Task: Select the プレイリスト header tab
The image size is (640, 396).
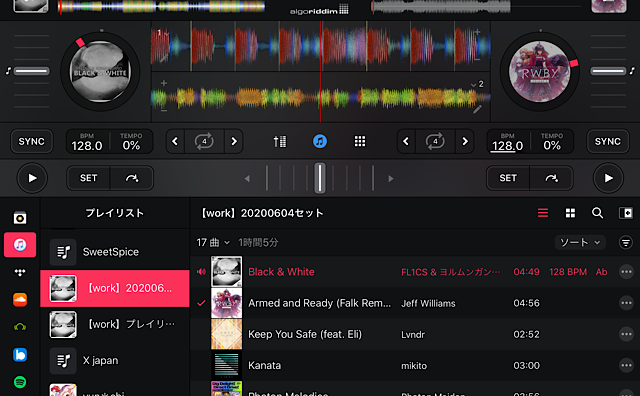Action: [x=115, y=213]
